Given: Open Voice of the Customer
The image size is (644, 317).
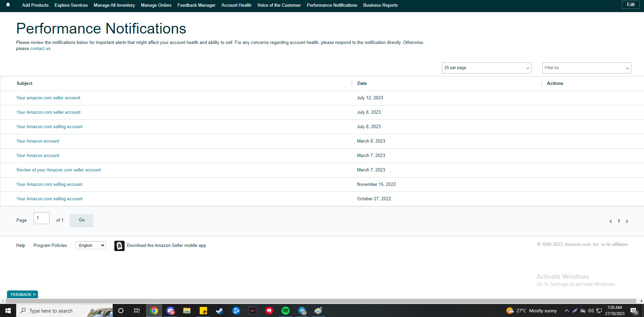Looking at the screenshot, I should 279,5.
